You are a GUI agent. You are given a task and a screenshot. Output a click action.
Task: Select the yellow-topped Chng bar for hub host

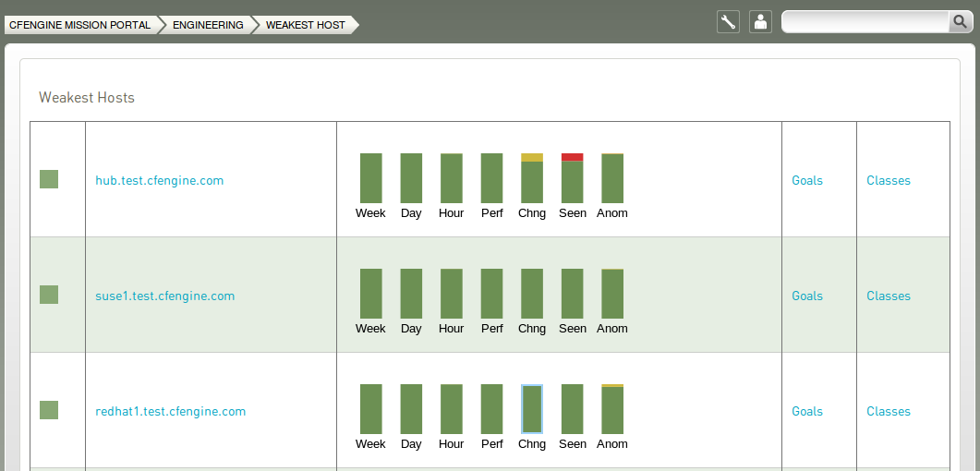(532, 178)
